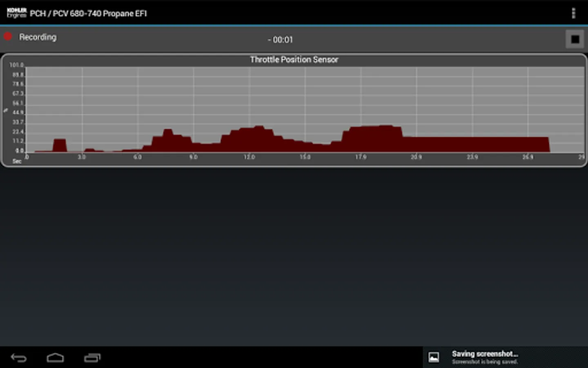The height and width of the screenshot is (368, 588).
Task: Click the 23.9 seconds axis label
Action: [x=472, y=157]
